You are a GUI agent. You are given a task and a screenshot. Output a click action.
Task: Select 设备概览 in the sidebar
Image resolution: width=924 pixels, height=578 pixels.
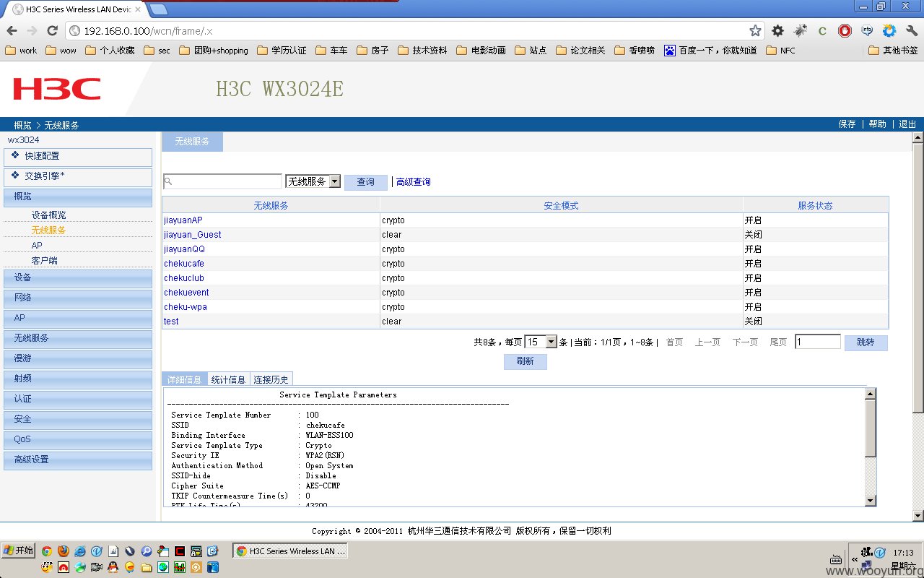48,215
